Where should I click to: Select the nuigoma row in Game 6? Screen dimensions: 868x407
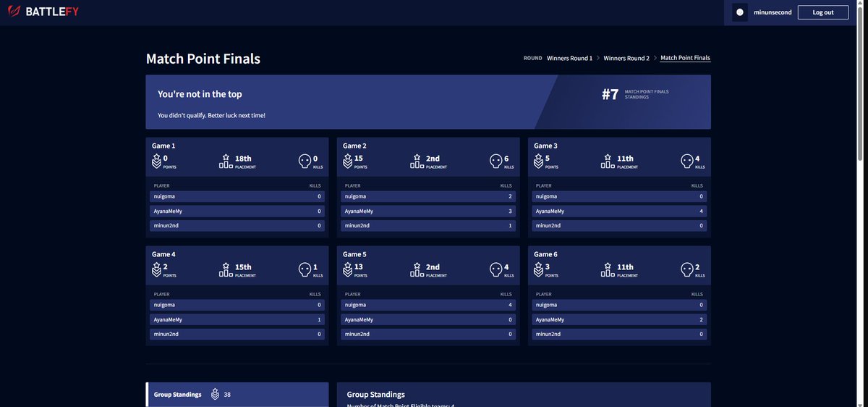[619, 305]
